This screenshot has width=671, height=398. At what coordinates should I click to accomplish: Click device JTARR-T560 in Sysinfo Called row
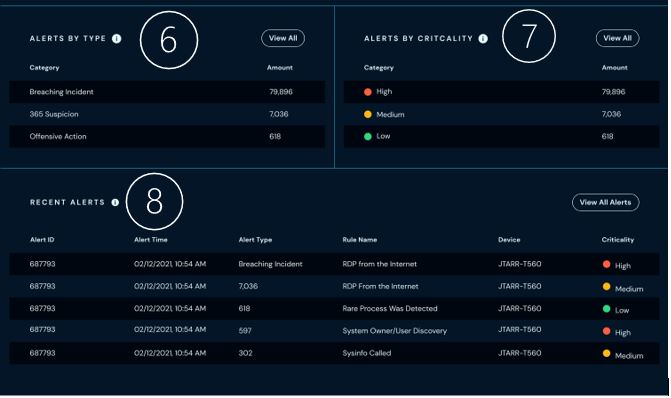pos(520,353)
